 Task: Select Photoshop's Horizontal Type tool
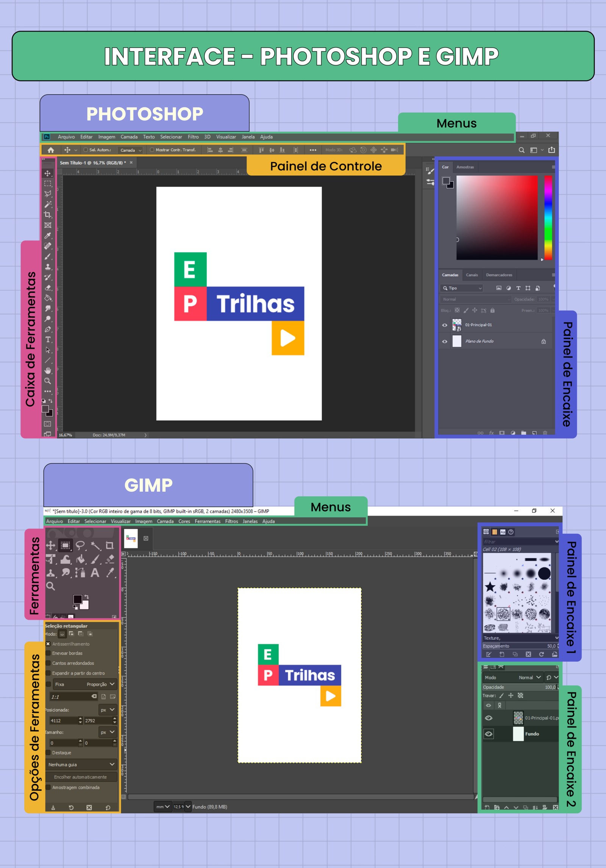coord(48,340)
